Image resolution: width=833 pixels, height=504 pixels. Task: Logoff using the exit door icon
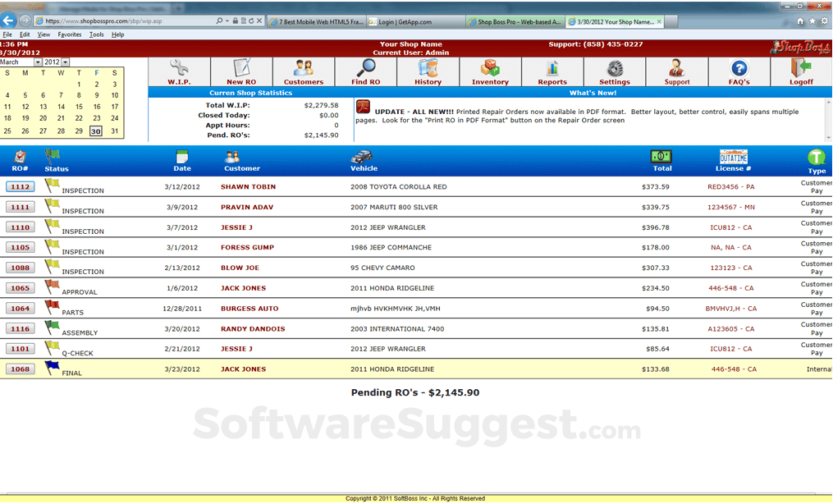click(x=800, y=66)
